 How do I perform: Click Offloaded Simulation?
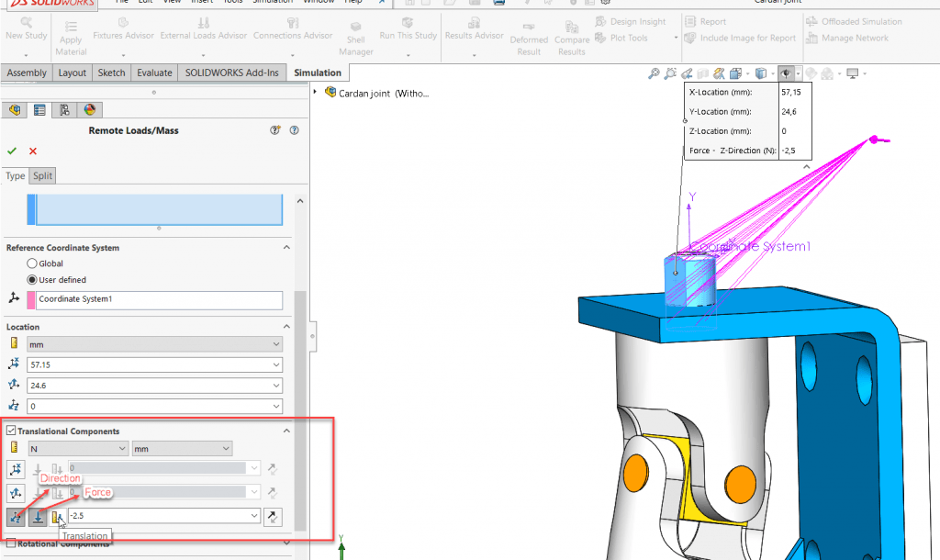pos(855,22)
